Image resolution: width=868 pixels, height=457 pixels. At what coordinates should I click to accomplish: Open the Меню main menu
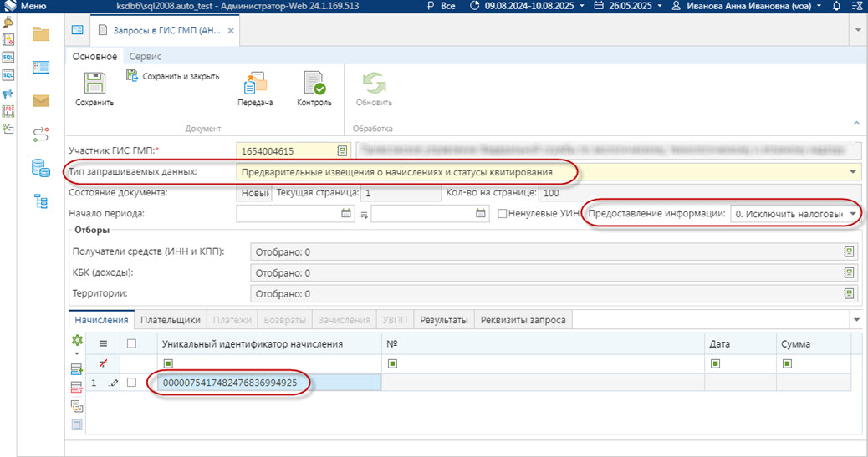(x=25, y=6)
